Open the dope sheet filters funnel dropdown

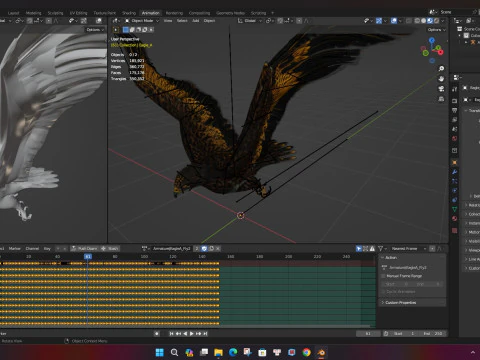[382, 249]
